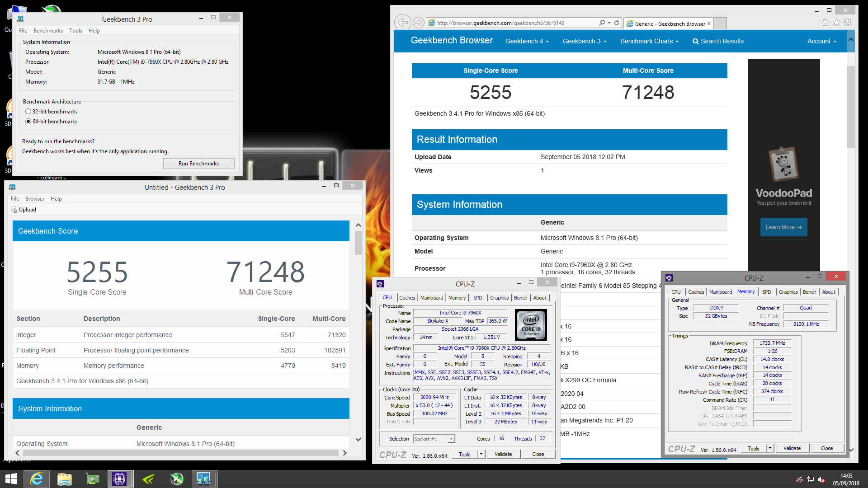
Task: Click the volume muted tray icon
Action: click(x=821, y=479)
